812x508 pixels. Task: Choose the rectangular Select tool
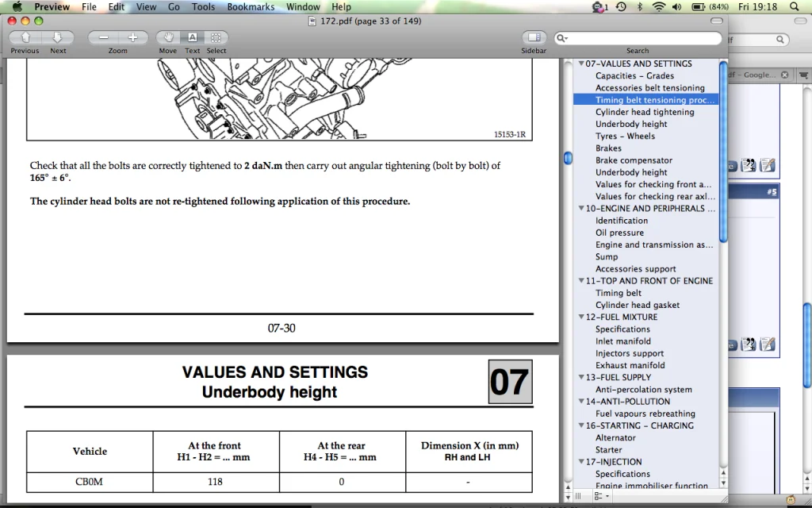click(x=216, y=37)
